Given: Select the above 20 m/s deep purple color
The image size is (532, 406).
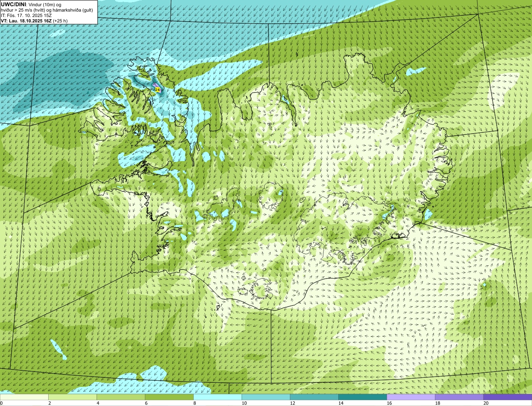Looking at the screenshot, I should (x=508, y=397).
